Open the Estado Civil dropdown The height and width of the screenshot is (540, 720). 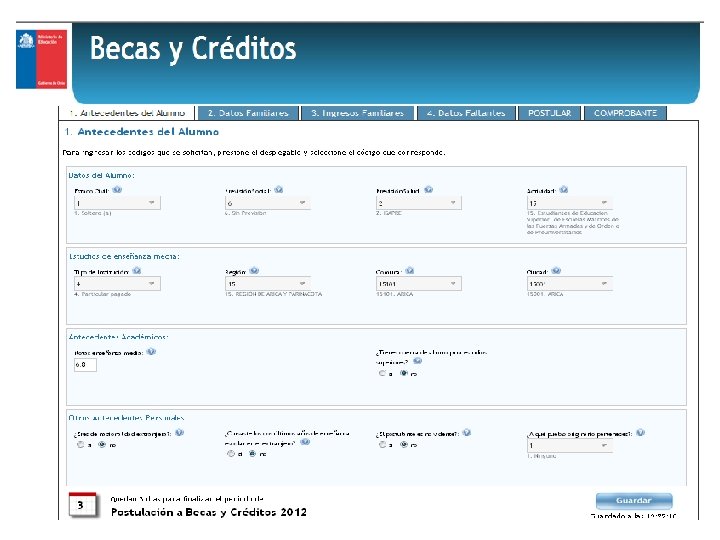117,203
